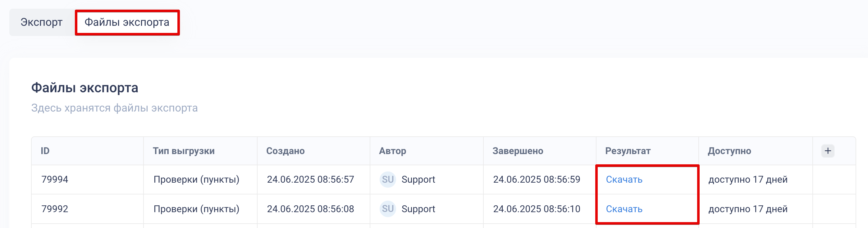This screenshot has height=228, width=868.
Task: Click completion time 24.06.2025 08:56:59
Action: point(537,180)
